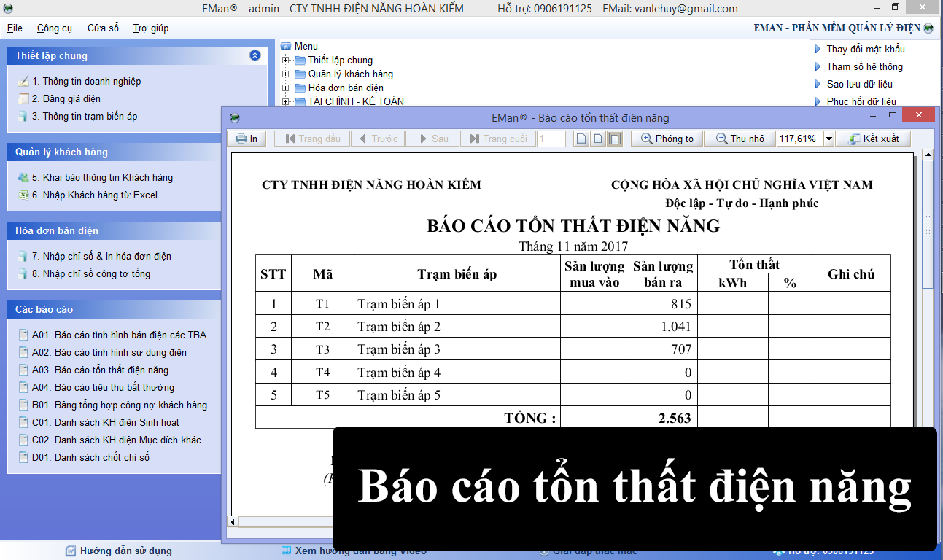
Task: Click the EMan report window title icon
Action: (x=235, y=117)
